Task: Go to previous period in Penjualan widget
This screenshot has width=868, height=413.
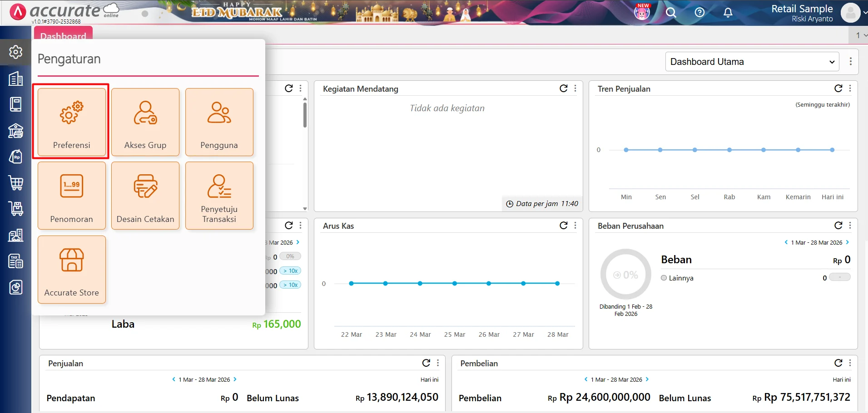Action: [174, 379]
